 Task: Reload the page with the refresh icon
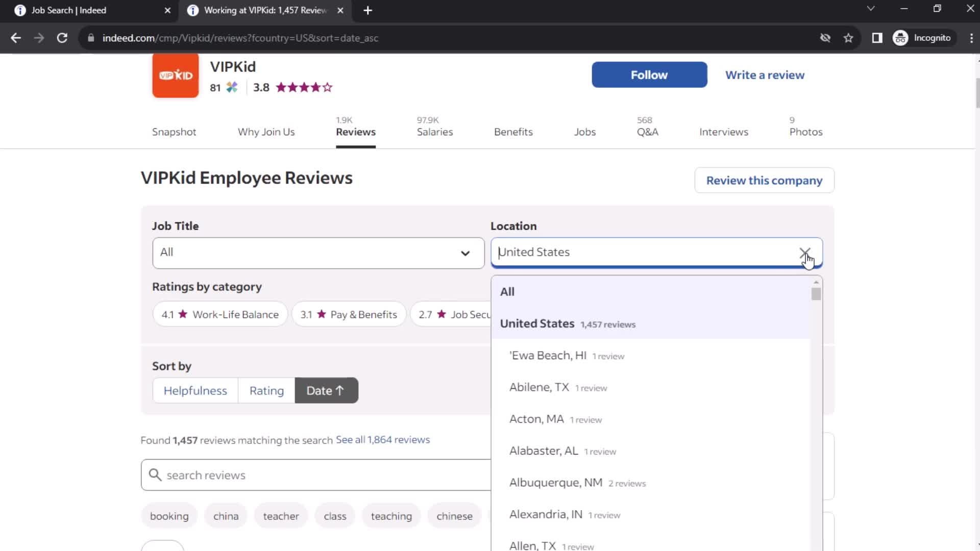point(62,38)
